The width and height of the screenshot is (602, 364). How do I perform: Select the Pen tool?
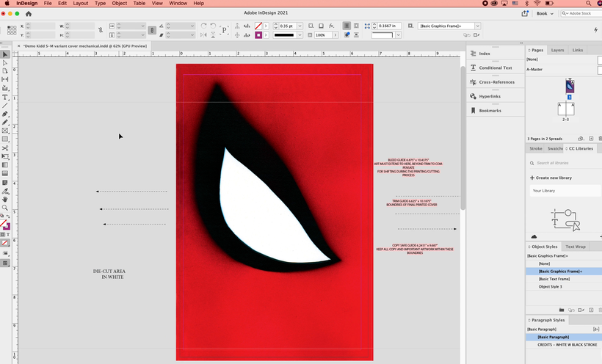click(x=5, y=114)
